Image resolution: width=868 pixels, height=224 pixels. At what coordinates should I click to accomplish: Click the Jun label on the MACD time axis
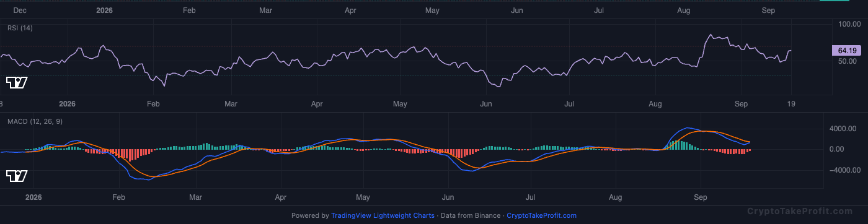point(448,197)
